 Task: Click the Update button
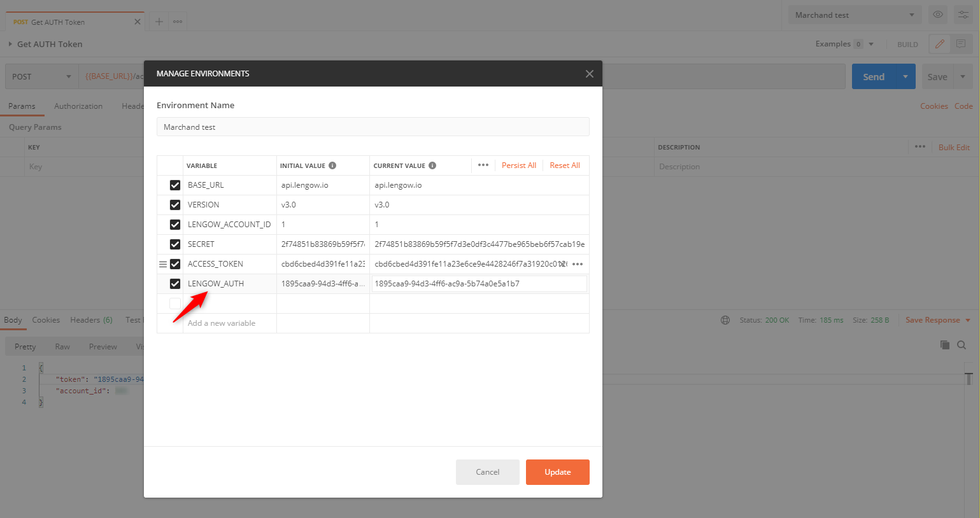(557, 472)
